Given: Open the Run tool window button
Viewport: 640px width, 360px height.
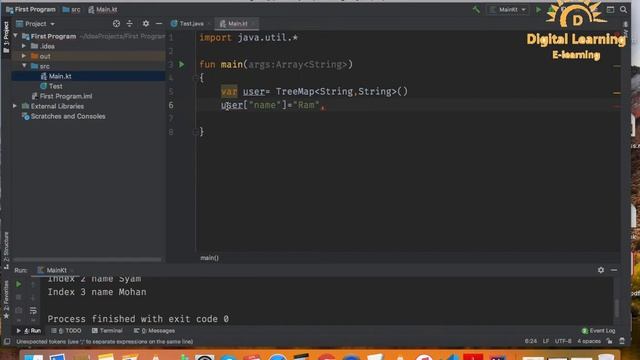Looking at the screenshot, I should (29, 331).
